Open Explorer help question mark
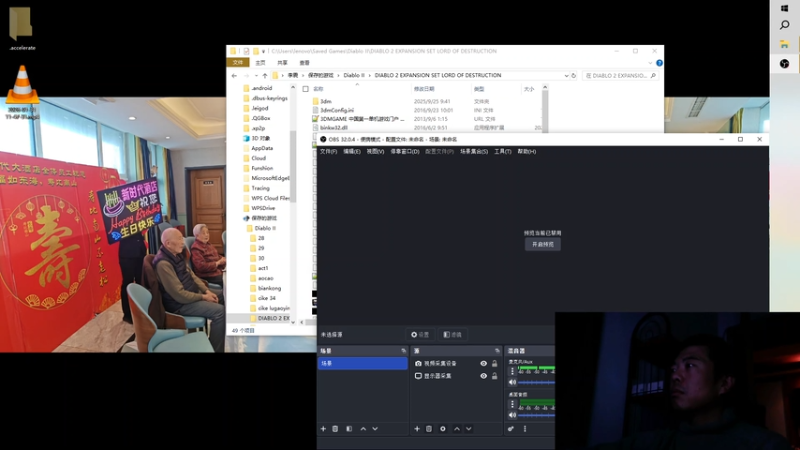 (x=659, y=63)
